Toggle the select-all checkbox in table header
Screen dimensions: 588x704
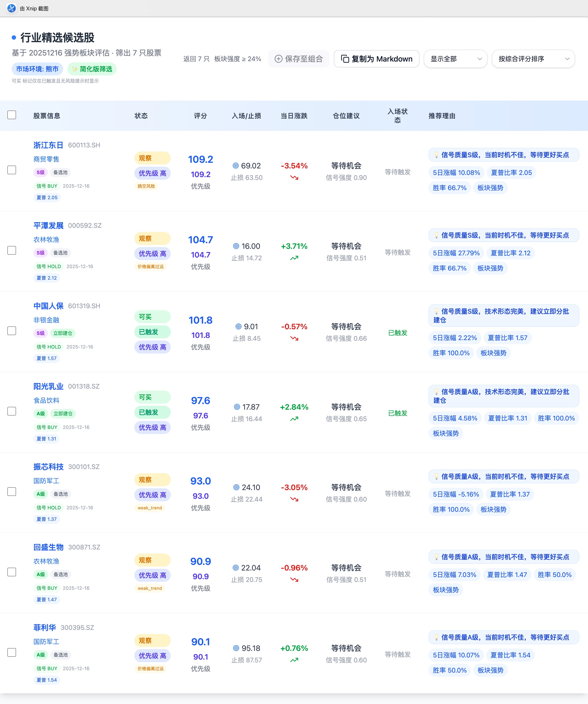coord(12,115)
